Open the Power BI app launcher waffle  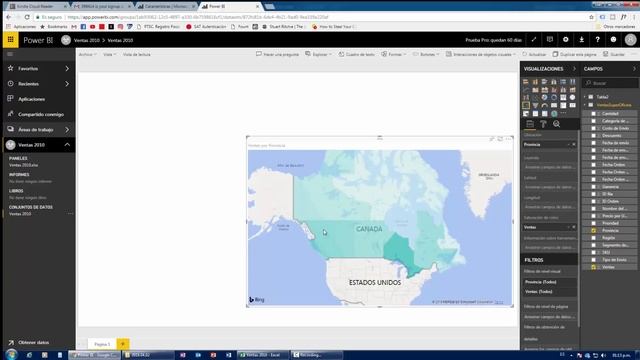[x=11, y=40]
